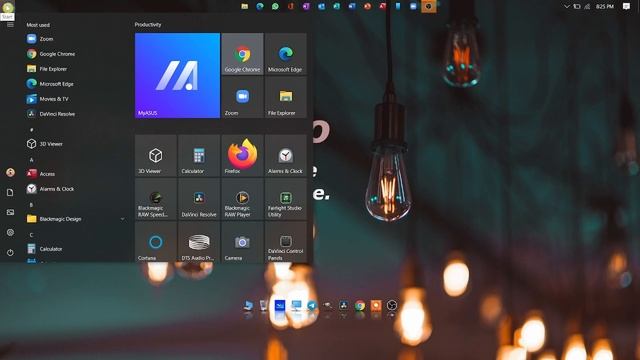
Task: Open the user account avatar in Start
Action: pyautogui.click(x=10, y=172)
